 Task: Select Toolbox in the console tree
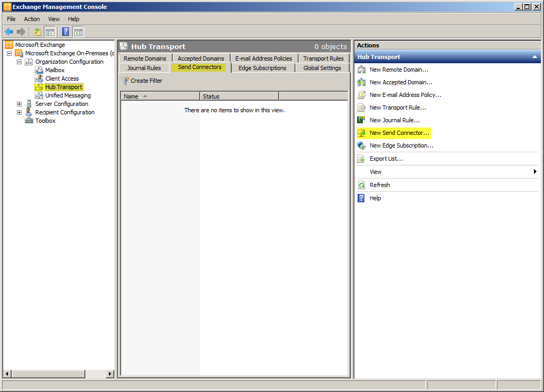tap(45, 121)
